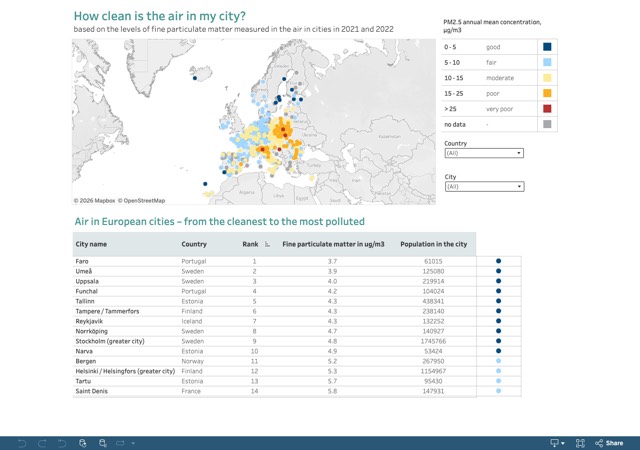
Task: Open the download icon menu in the bottom toolbar
Action: (557, 443)
